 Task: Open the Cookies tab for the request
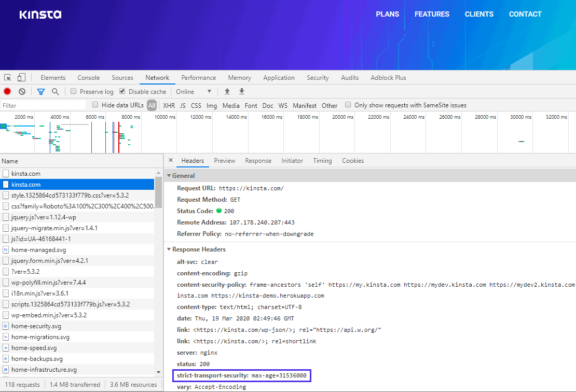352,161
